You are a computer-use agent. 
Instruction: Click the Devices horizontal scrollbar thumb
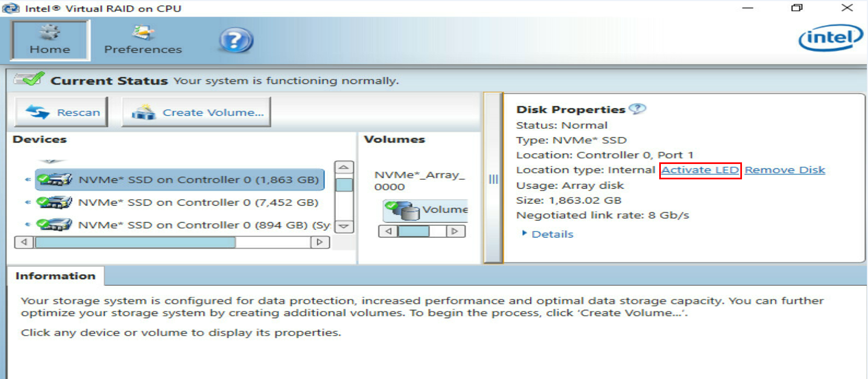point(135,242)
